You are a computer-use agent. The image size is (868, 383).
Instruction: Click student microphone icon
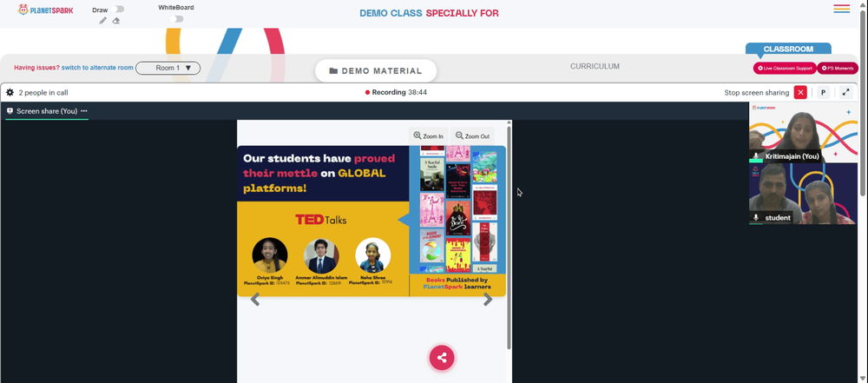(756, 218)
